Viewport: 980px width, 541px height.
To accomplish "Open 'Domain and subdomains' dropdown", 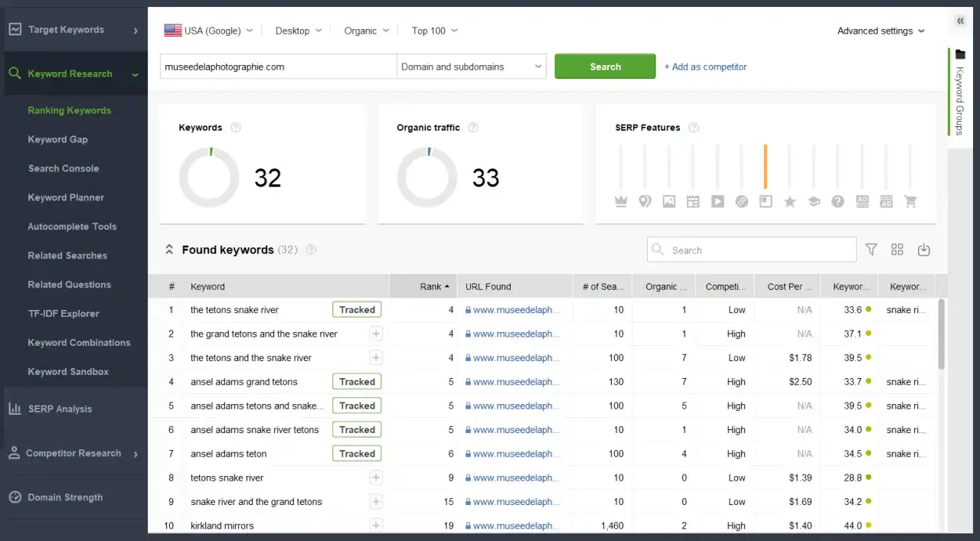I will coord(472,67).
